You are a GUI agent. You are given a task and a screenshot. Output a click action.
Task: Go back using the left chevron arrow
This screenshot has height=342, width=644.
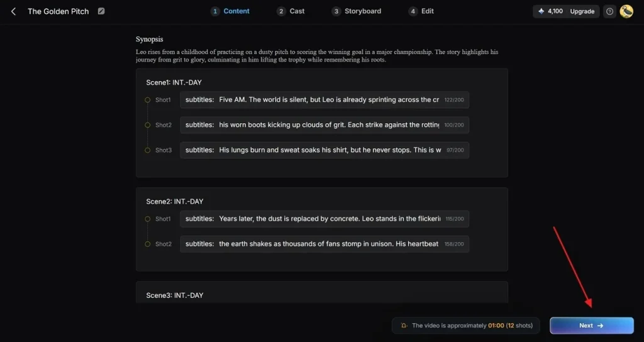point(14,11)
